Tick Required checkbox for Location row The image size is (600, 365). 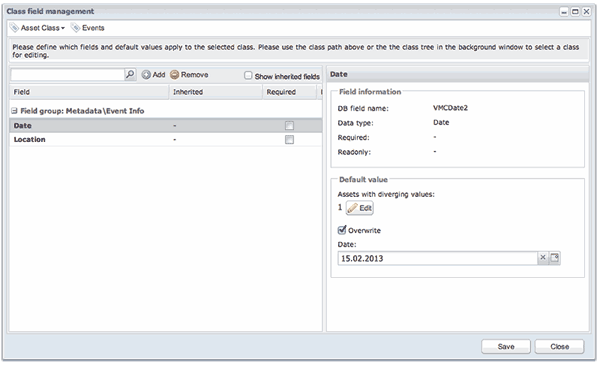[289, 140]
